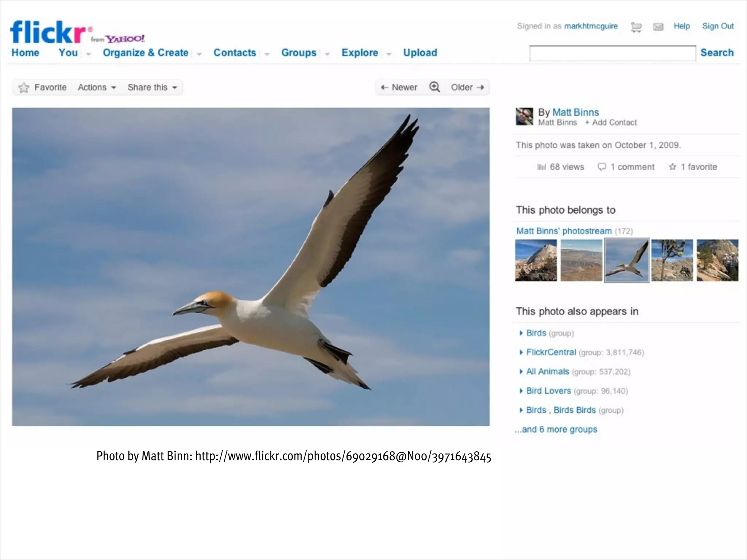Image resolution: width=747 pixels, height=560 pixels.
Task: Click Matt Binns' avatar icon
Action: coord(524,117)
